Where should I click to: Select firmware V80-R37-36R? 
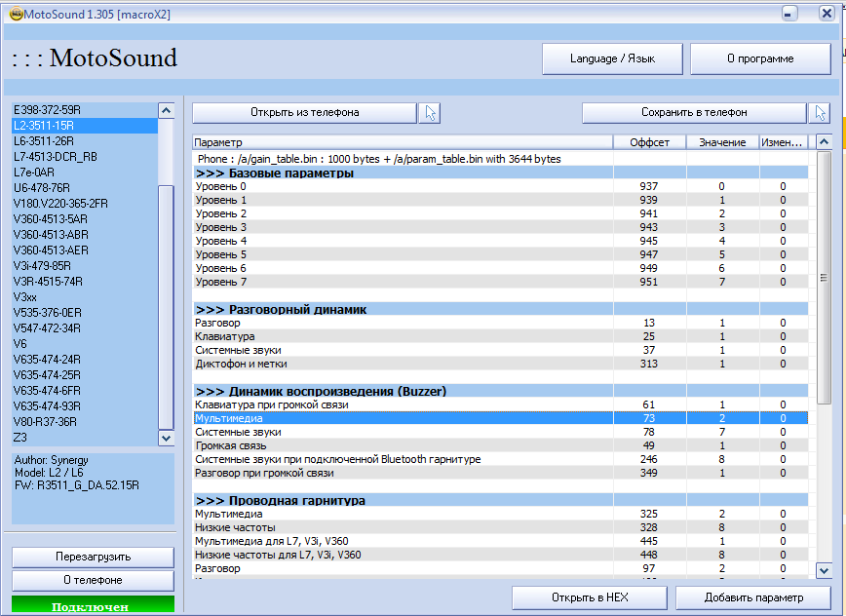[85, 422]
